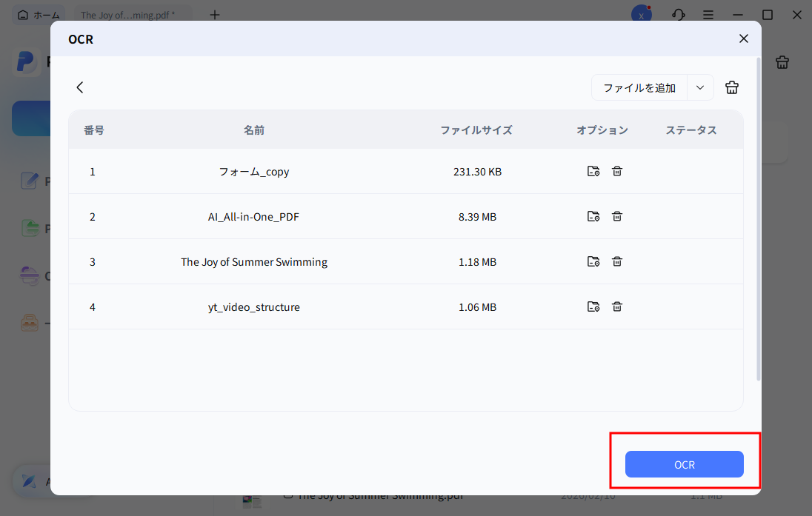
Task: Click the ファイルを追加 button
Action: click(639, 87)
